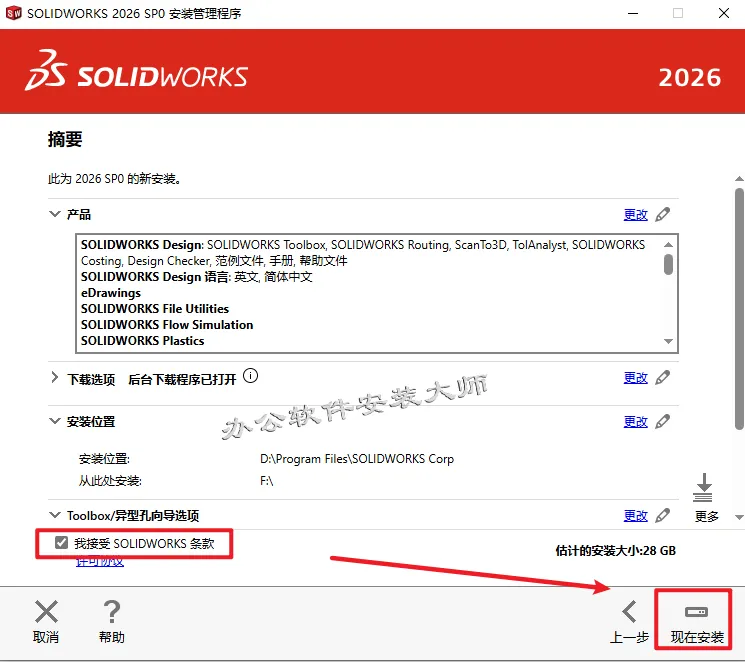Click products list scroll-up arrow
This screenshot has width=745, height=662.
point(669,244)
